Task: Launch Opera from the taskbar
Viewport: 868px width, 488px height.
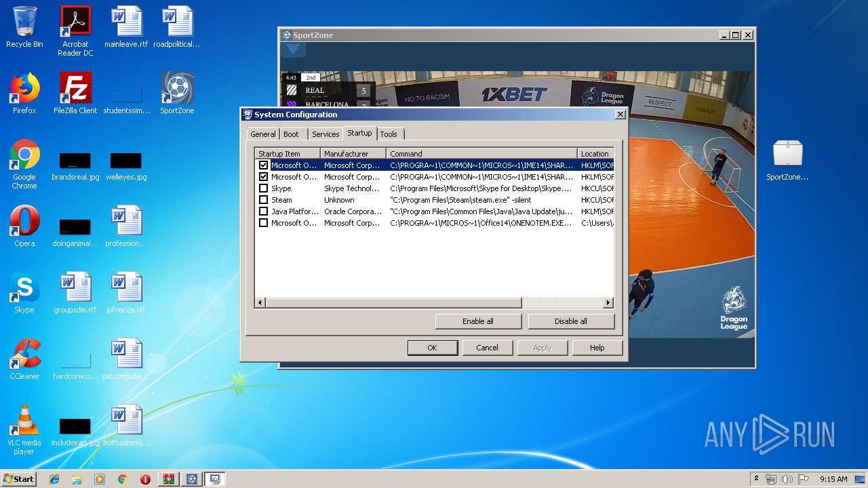Action: tap(145, 479)
